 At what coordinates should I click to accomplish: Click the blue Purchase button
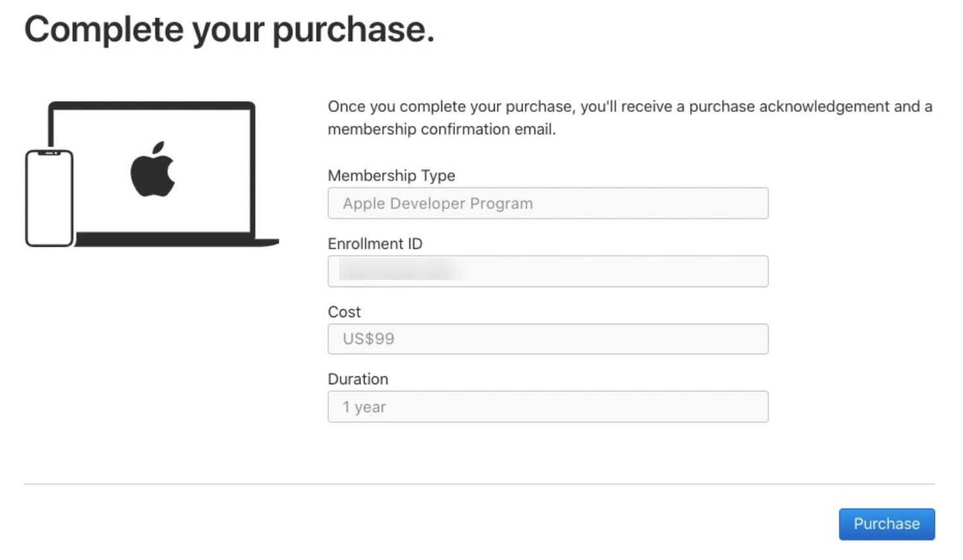point(886,524)
